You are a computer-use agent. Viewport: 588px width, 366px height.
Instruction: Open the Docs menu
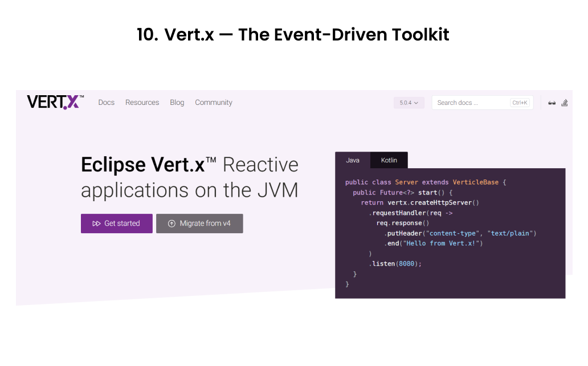coord(106,103)
